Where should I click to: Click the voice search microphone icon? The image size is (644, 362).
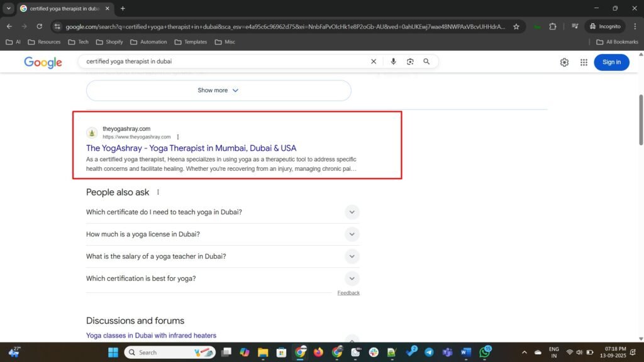pyautogui.click(x=394, y=62)
